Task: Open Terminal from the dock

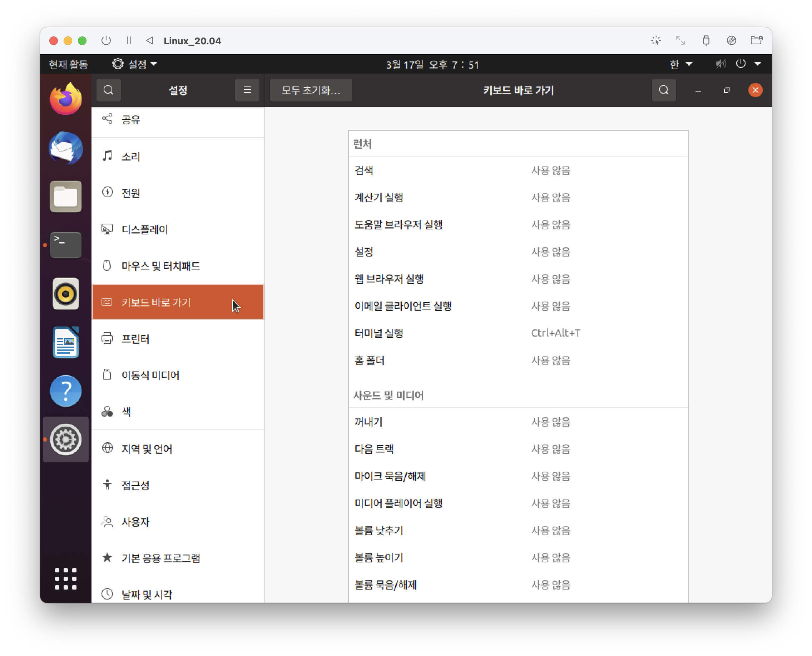Action: 66,245
